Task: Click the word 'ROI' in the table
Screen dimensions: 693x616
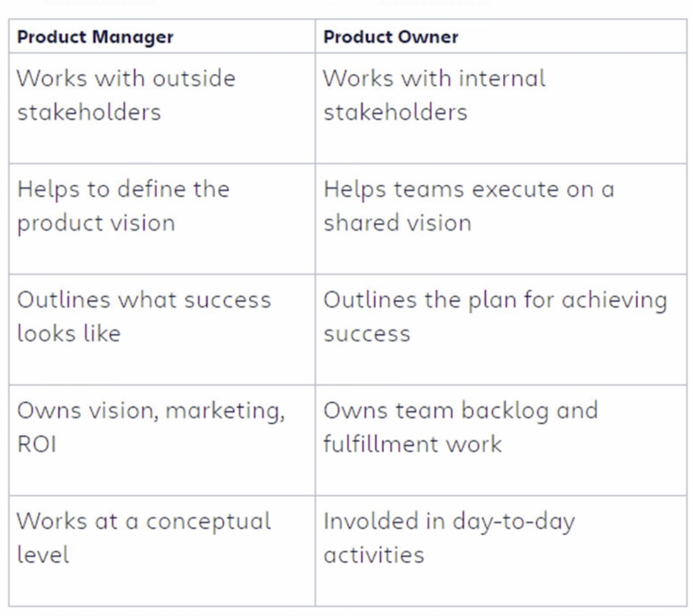Action: pos(37,444)
